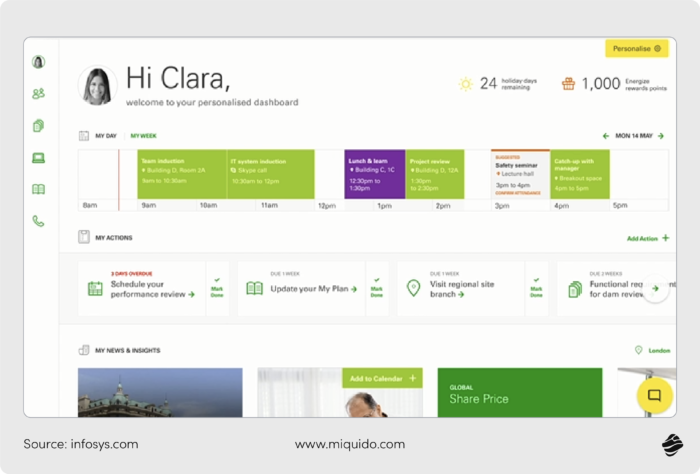Click the documents icon in left sidebar
This screenshot has height=474, width=700.
point(38,126)
